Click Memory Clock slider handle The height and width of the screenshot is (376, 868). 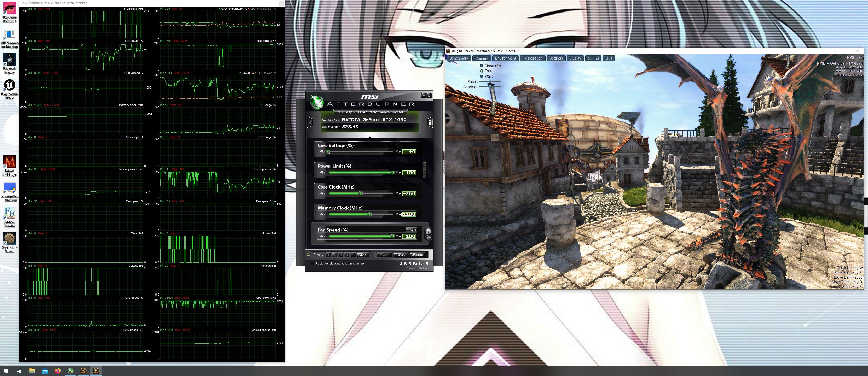370,214
